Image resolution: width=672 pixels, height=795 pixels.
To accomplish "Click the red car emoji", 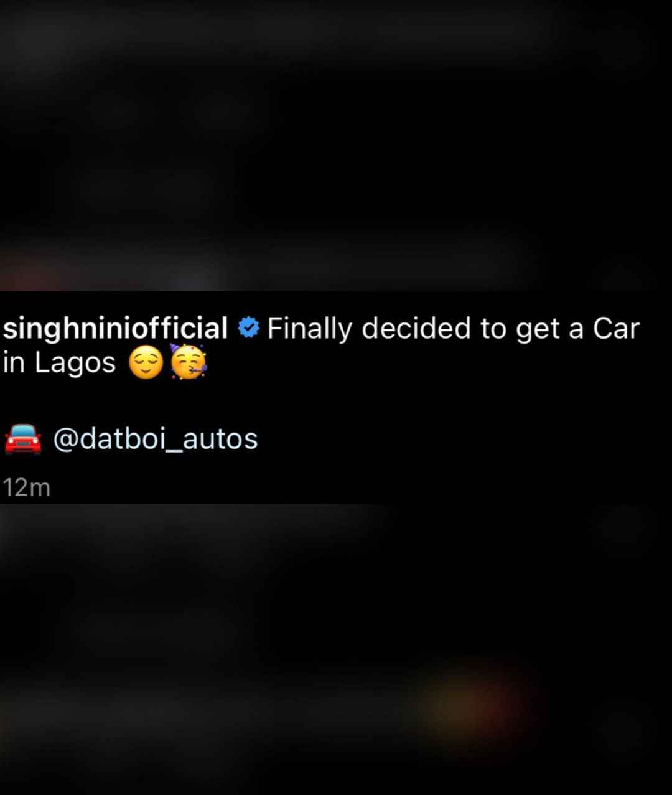I will 23,439.
